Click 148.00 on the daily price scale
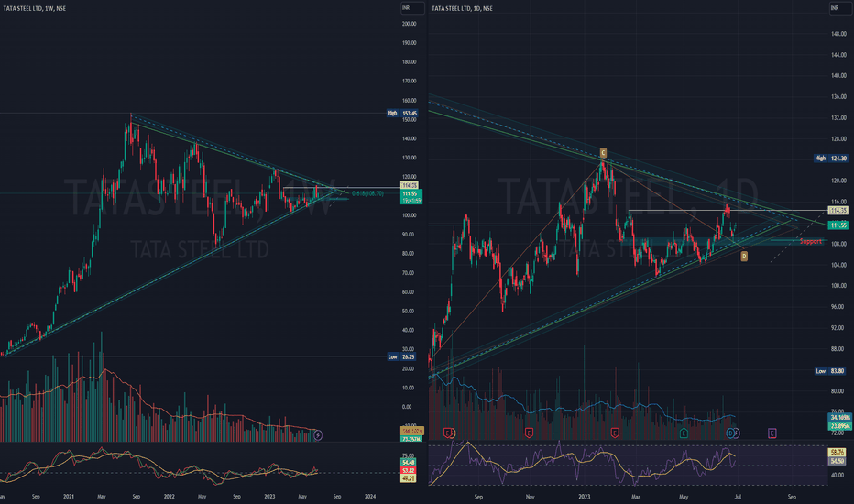Viewport: 854px width, 504px height. [x=838, y=34]
